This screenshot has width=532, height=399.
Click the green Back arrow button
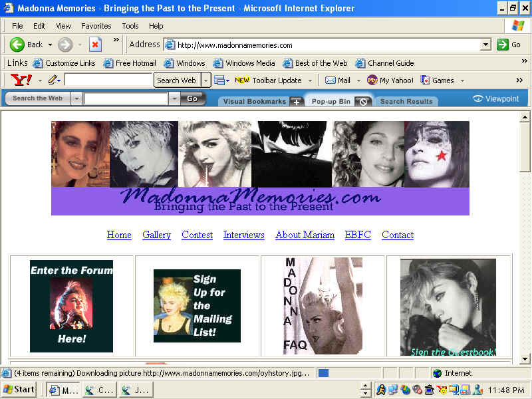coord(17,45)
